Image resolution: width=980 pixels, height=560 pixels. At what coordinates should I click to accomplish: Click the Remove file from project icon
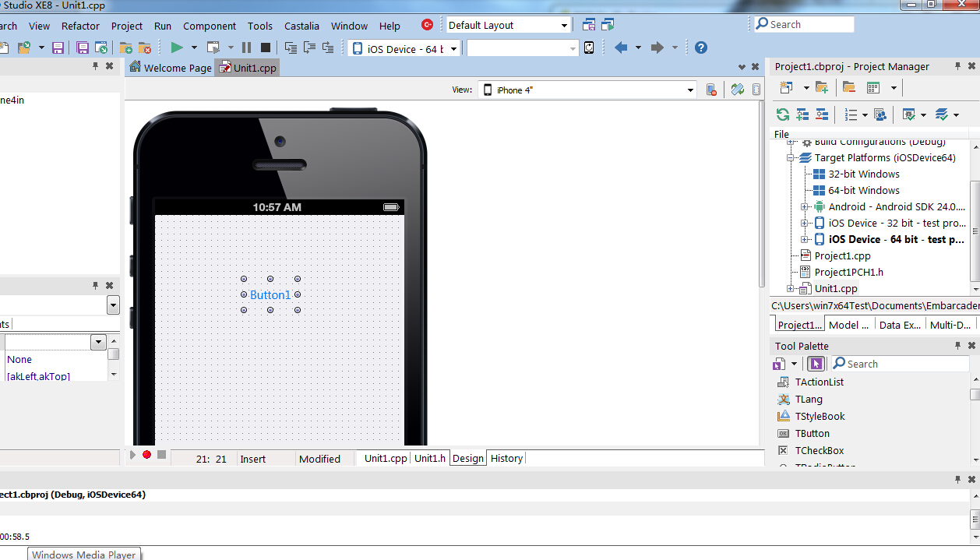145,48
